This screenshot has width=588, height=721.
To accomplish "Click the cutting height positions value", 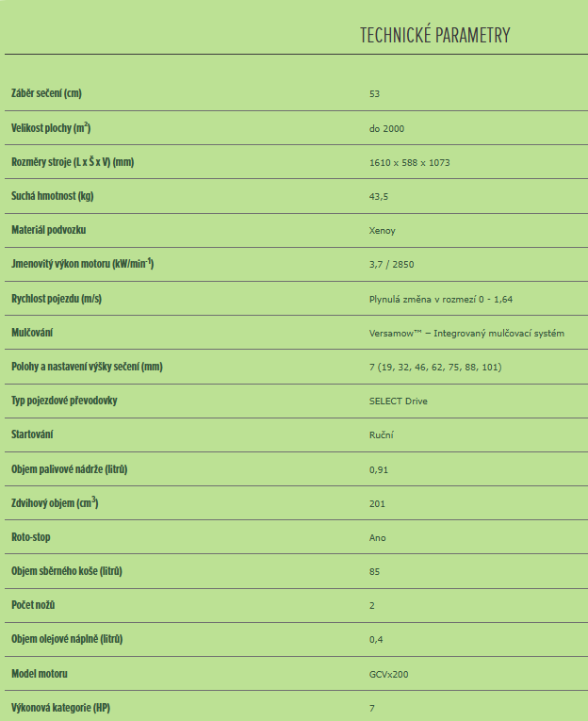I will pyautogui.click(x=435, y=367).
